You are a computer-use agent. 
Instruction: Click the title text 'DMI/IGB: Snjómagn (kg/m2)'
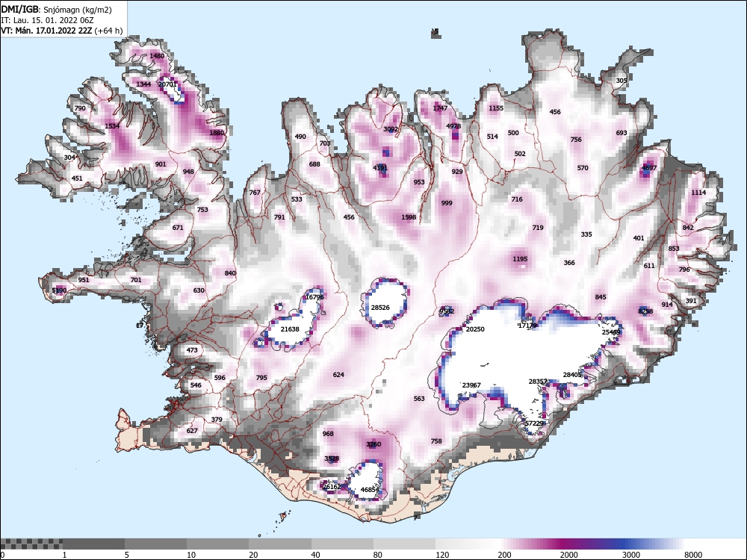pyautogui.click(x=56, y=10)
